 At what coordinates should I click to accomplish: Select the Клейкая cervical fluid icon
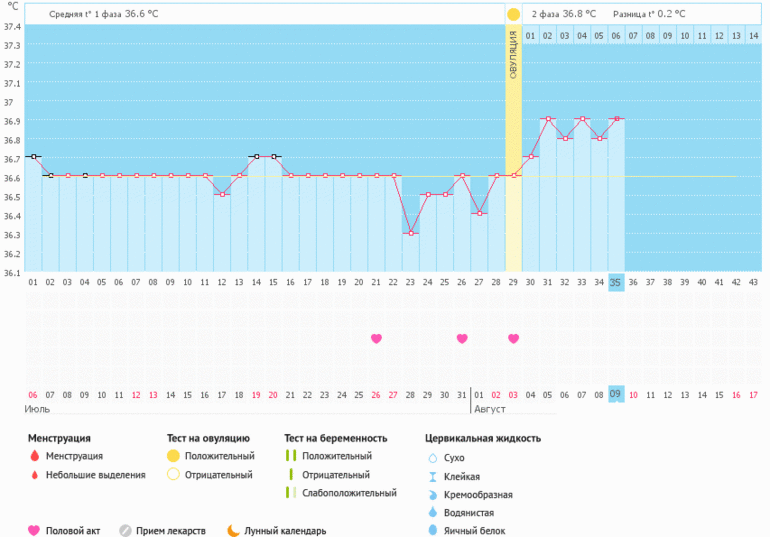click(432, 476)
